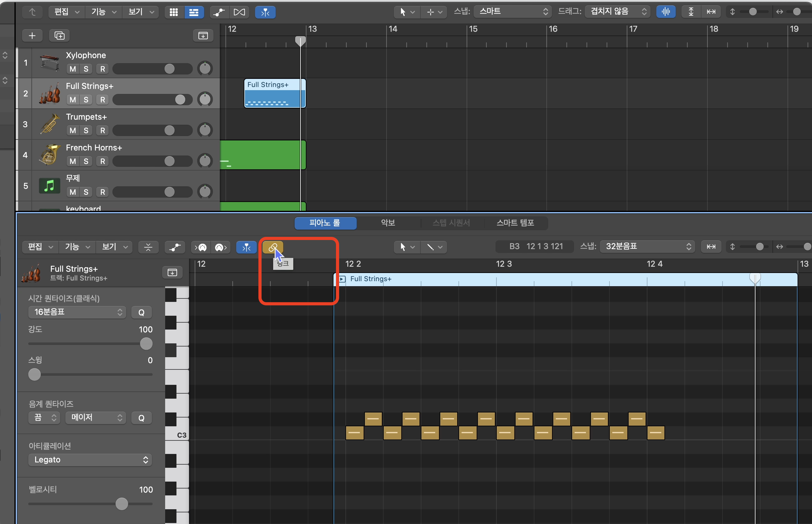Screen dimensions: 812x524
Task: Switch to the 악보 score tab
Action: [x=388, y=223]
